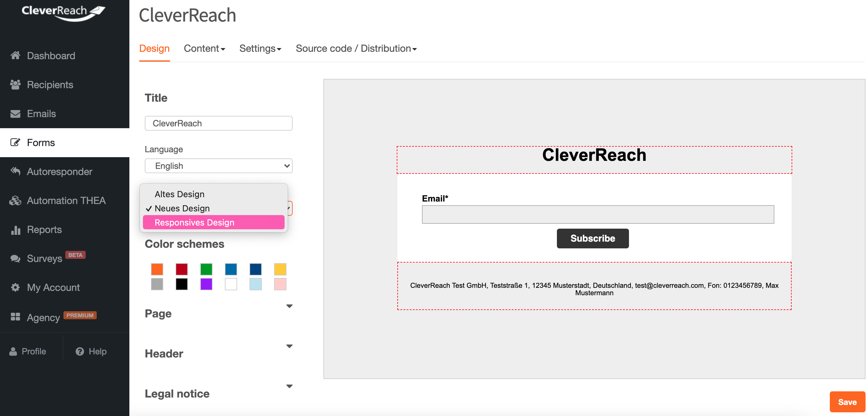Open the Help question mark icon
Viewport: 868px width, 416px height.
[79, 351]
